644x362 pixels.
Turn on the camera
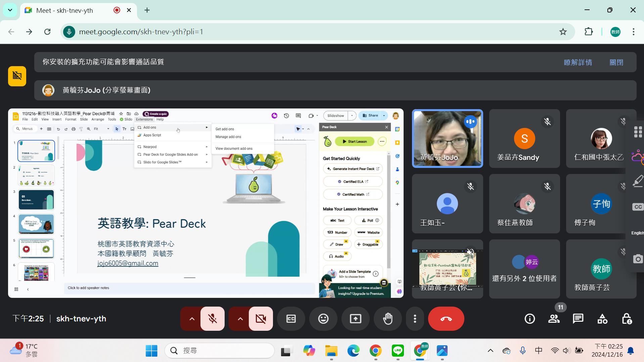(261, 319)
